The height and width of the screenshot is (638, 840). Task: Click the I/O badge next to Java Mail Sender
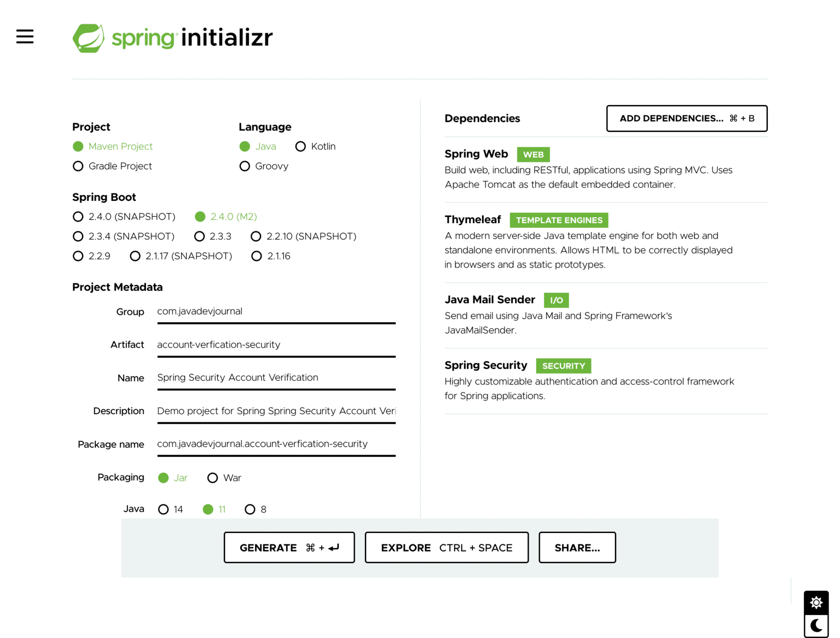pos(556,300)
